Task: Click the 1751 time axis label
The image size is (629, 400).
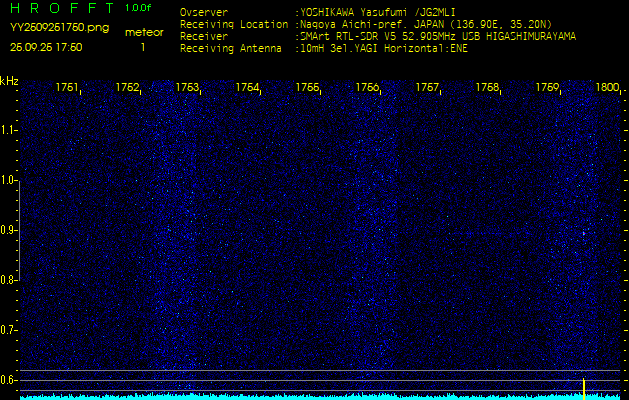Action: tap(67, 87)
